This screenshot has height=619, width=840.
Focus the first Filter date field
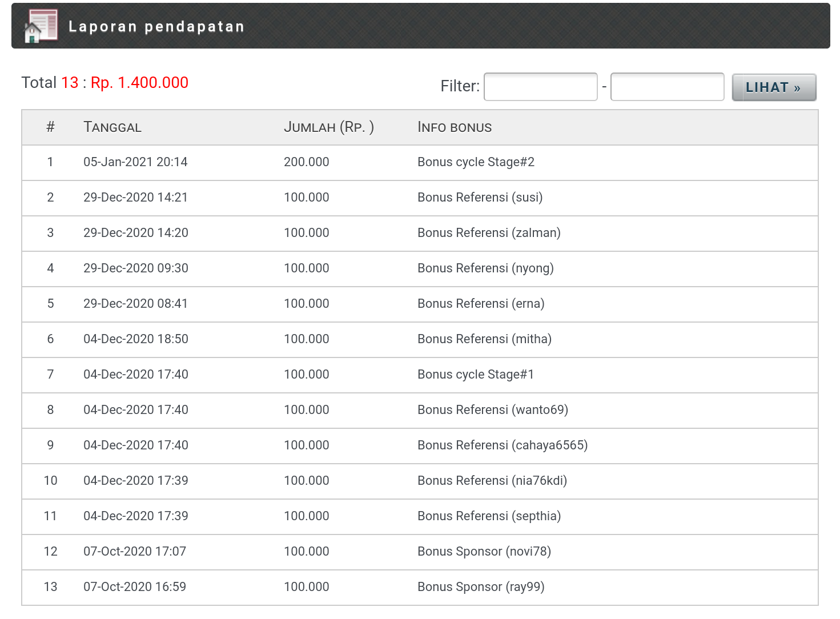click(x=540, y=87)
